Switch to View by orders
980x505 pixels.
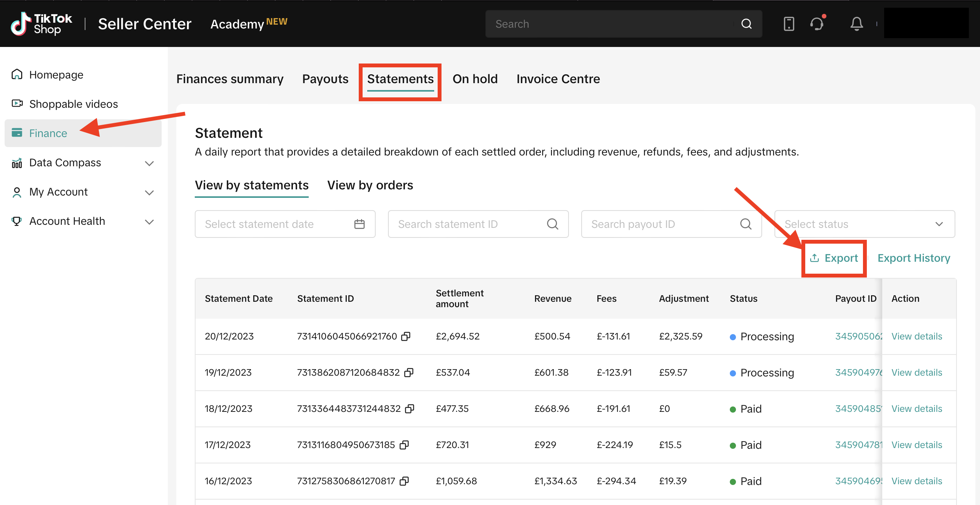click(370, 185)
